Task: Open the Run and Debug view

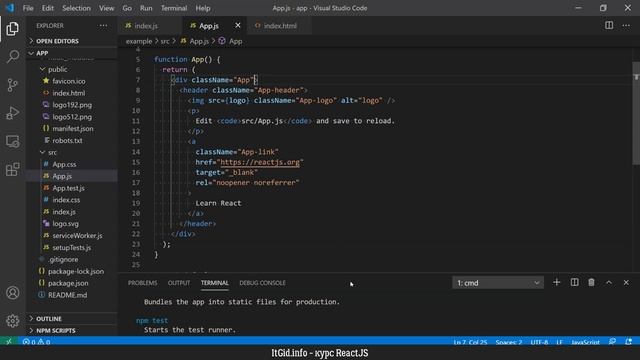Action: (12, 113)
